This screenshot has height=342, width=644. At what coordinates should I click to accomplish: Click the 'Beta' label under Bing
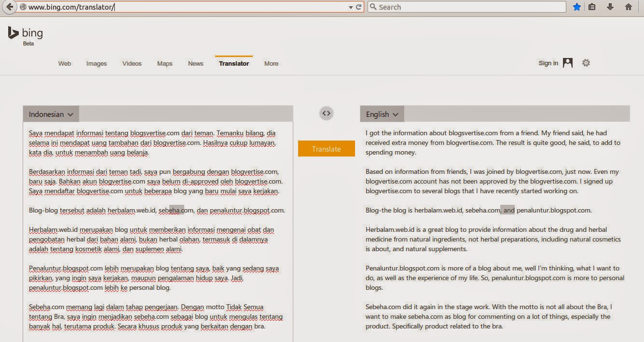pos(28,43)
